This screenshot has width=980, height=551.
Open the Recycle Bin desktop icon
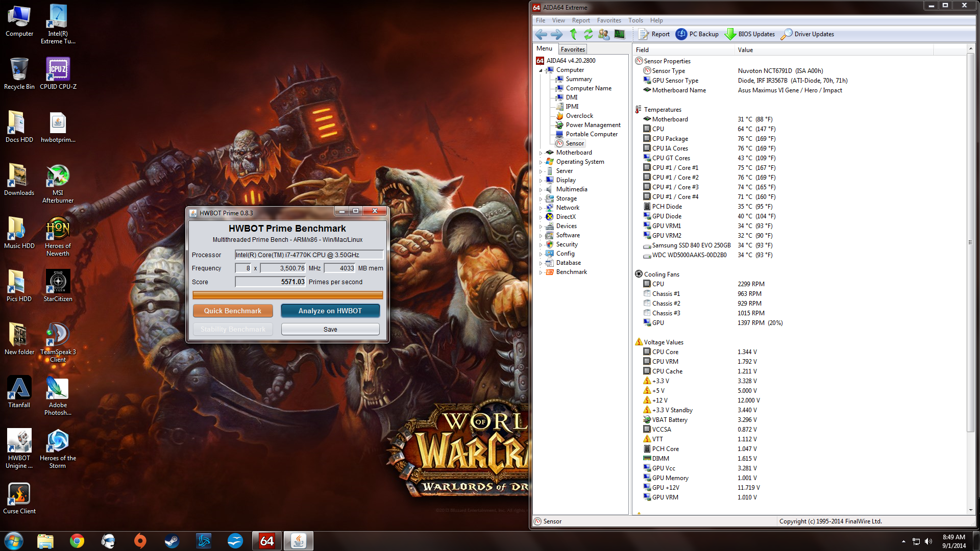point(19,73)
